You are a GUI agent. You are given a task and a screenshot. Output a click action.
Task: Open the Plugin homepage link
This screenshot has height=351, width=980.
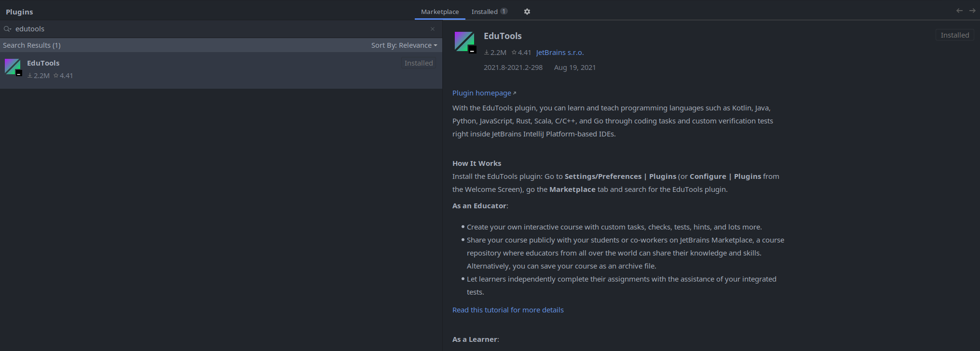click(x=484, y=93)
